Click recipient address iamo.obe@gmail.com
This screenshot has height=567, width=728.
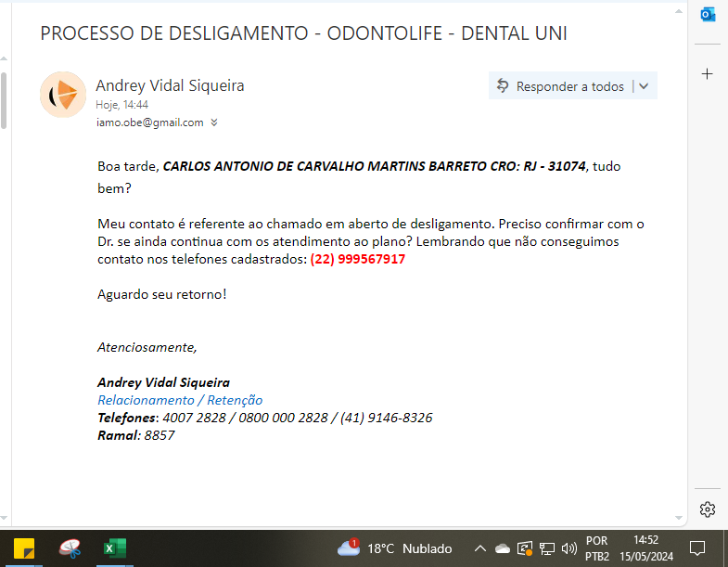[x=150, y=122]
